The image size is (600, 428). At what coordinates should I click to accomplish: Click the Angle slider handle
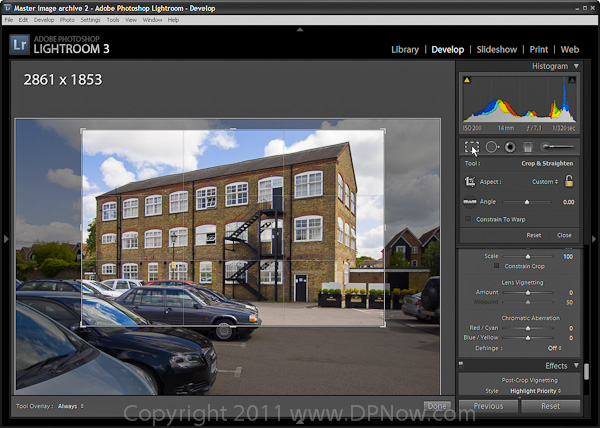coord(528,201)
